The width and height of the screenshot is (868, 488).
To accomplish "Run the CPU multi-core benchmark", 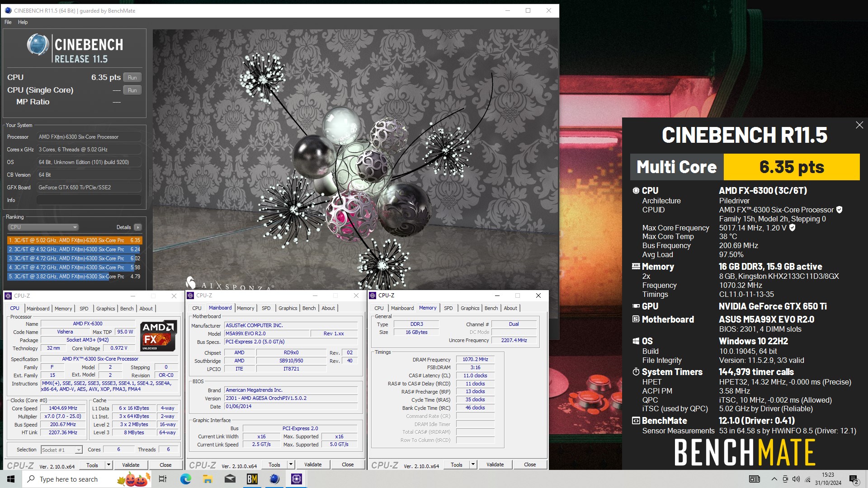I will point(132,78).
